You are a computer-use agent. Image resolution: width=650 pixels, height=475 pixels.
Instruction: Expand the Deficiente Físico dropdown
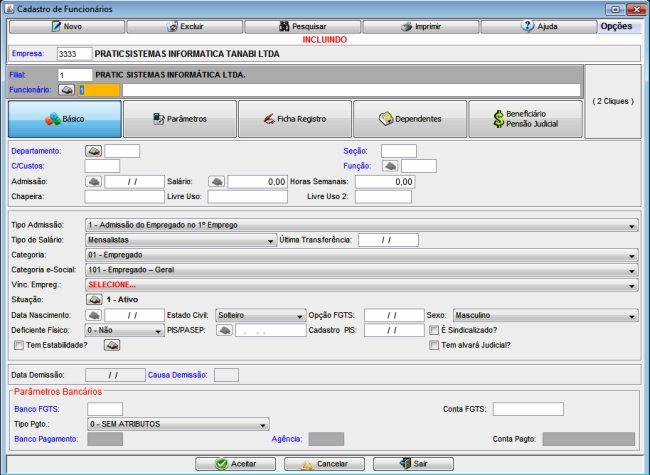tap(125, 330)
